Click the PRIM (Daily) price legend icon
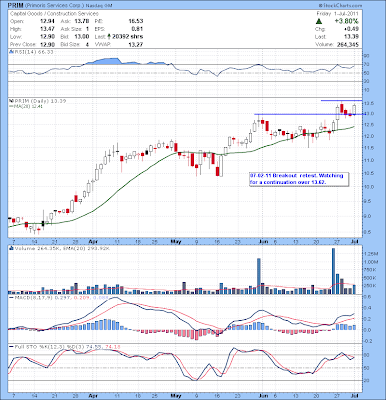The width and height of the screenshot is (386, 400). (x=11, y=101)
